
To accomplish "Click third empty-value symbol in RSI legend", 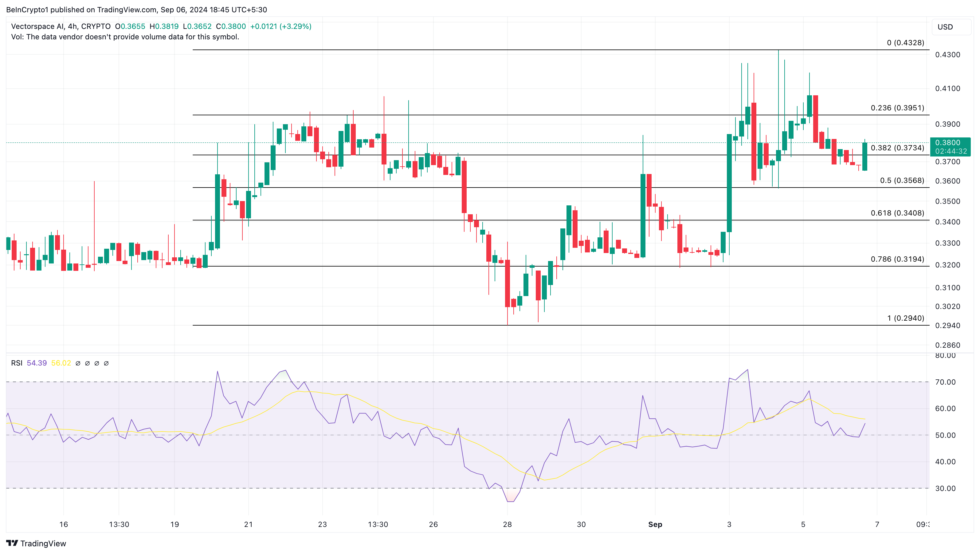I will coord(97,363).
